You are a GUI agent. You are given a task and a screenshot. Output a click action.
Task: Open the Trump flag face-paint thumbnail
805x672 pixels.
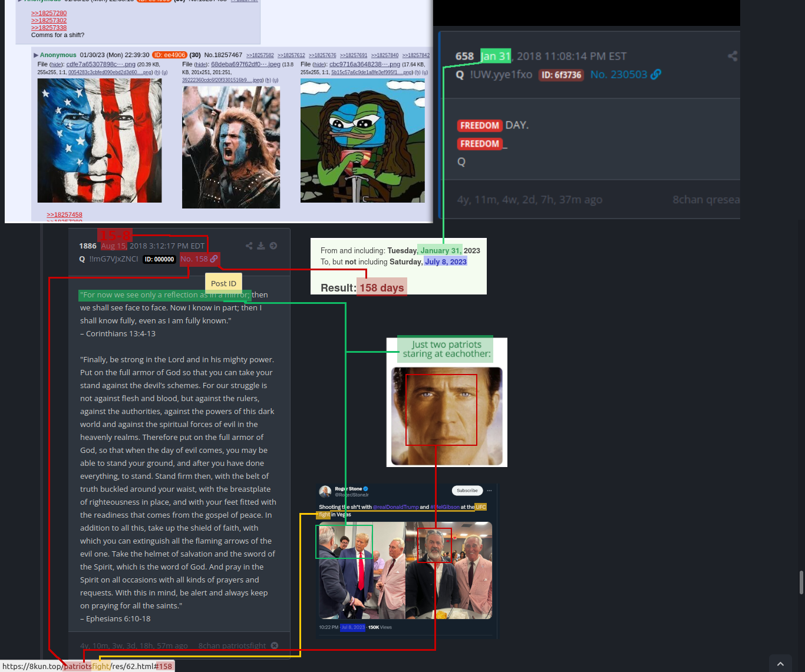click(100, 141)
